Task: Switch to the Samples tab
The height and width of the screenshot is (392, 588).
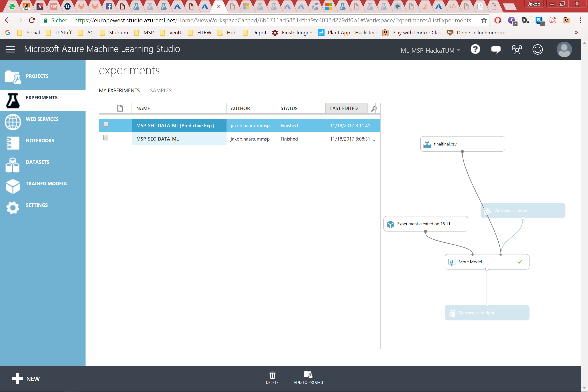Action: click(x=161, y=90)
